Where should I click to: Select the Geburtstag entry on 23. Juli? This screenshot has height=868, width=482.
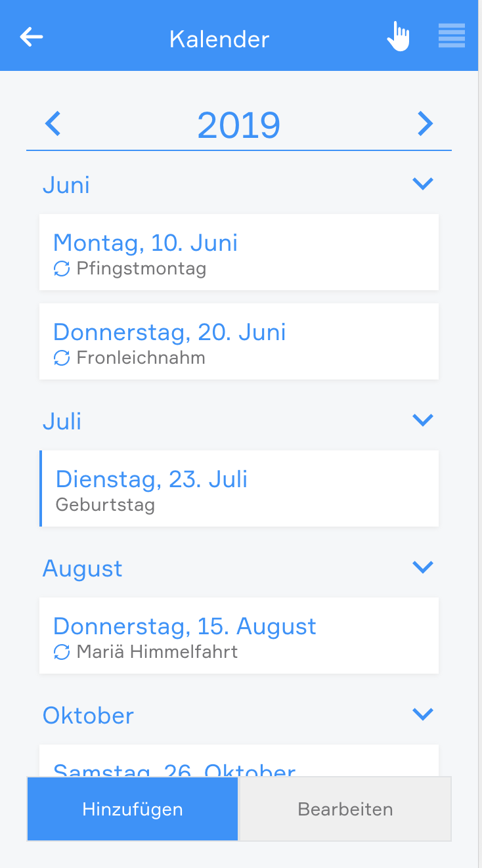(x=239, y=488)
